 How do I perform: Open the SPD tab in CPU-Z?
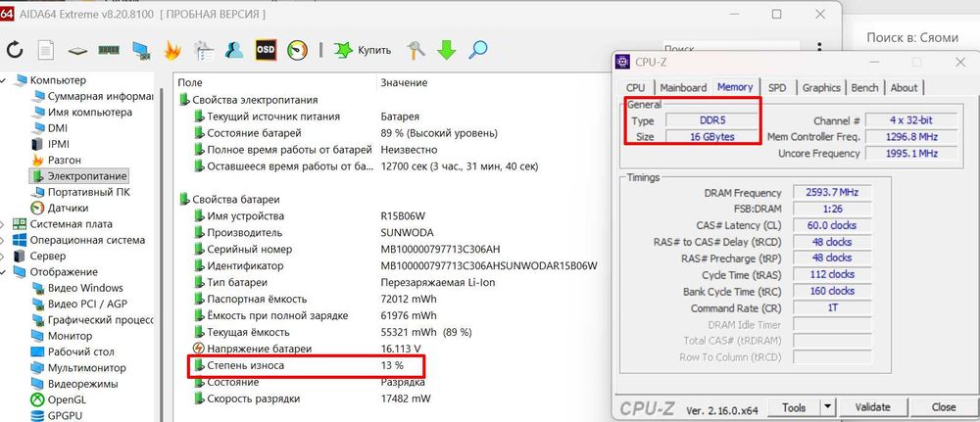(x=777, y=88)
